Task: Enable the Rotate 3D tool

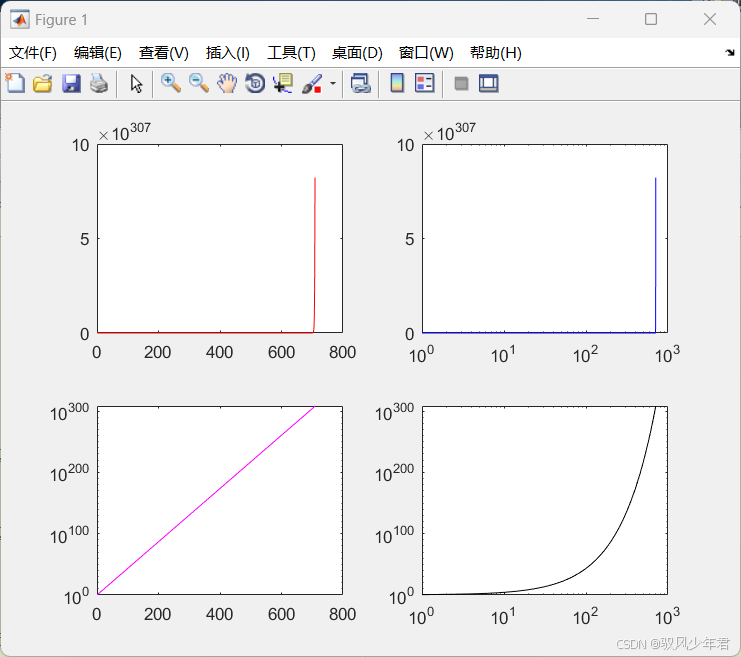Action: (255, 84)
